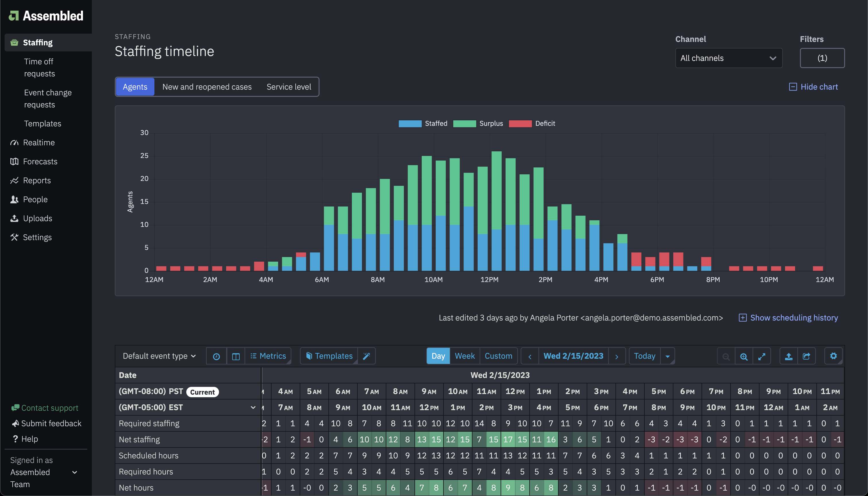This screenshot has height=496, width=868.
Task: Go to previous day arrow
Action: pos(530,356)
